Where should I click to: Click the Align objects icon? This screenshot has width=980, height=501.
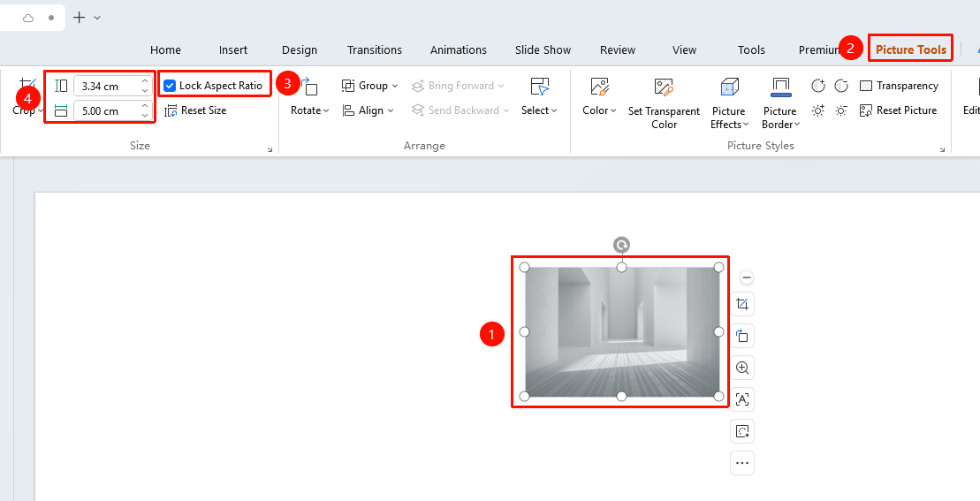coord(348,110)
